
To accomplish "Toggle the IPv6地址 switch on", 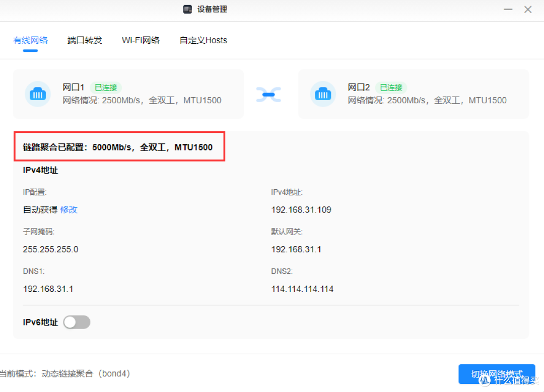I will coord(77,323).
